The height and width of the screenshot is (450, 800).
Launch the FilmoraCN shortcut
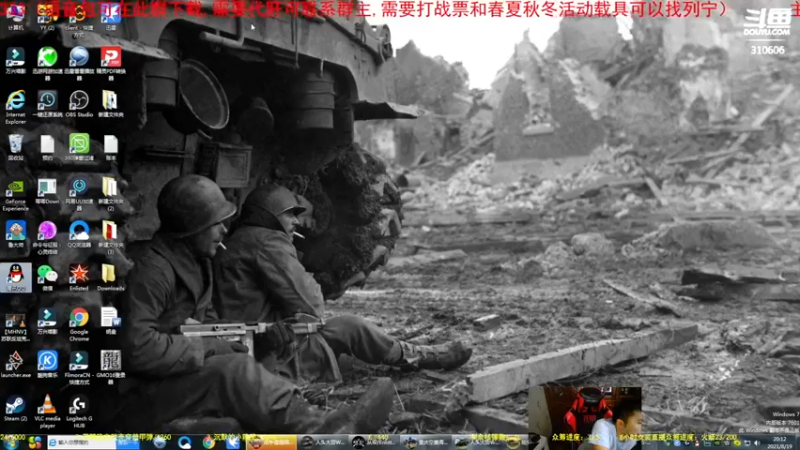pos(79,367)
